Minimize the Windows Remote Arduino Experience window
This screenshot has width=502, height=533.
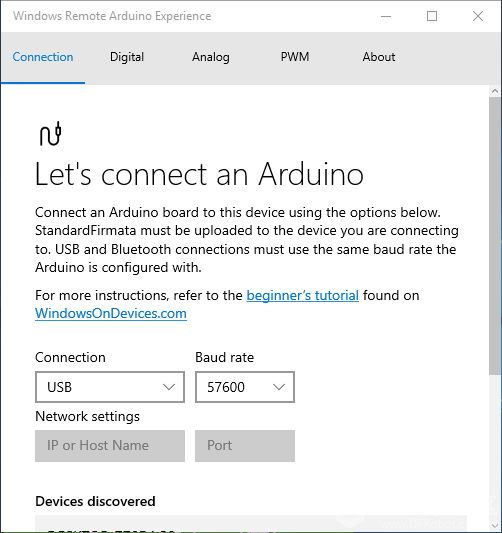[x=386, y=16]
